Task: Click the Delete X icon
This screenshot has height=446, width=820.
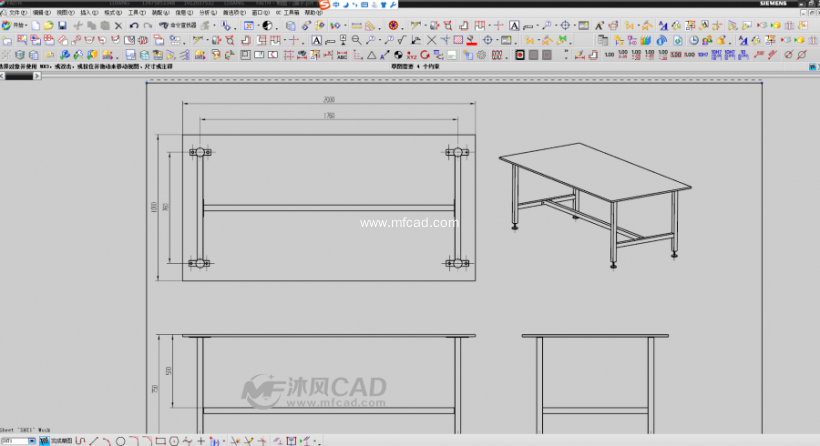Action: (x=118, y=25)
